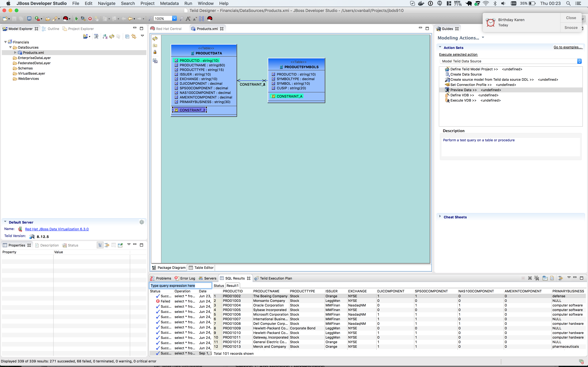Pin the SQL Results view open
The width and height of the screenshot is (588, 367).
point(560,278)
